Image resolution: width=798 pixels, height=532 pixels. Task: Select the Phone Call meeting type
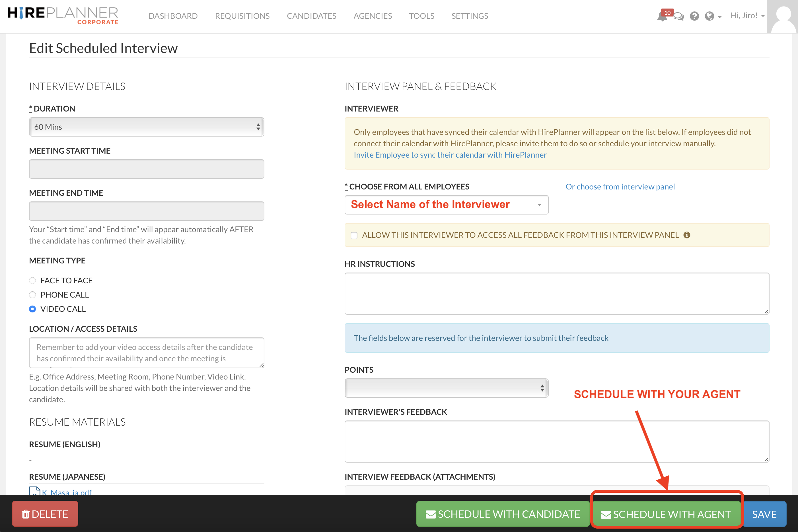tap(32, 295)
